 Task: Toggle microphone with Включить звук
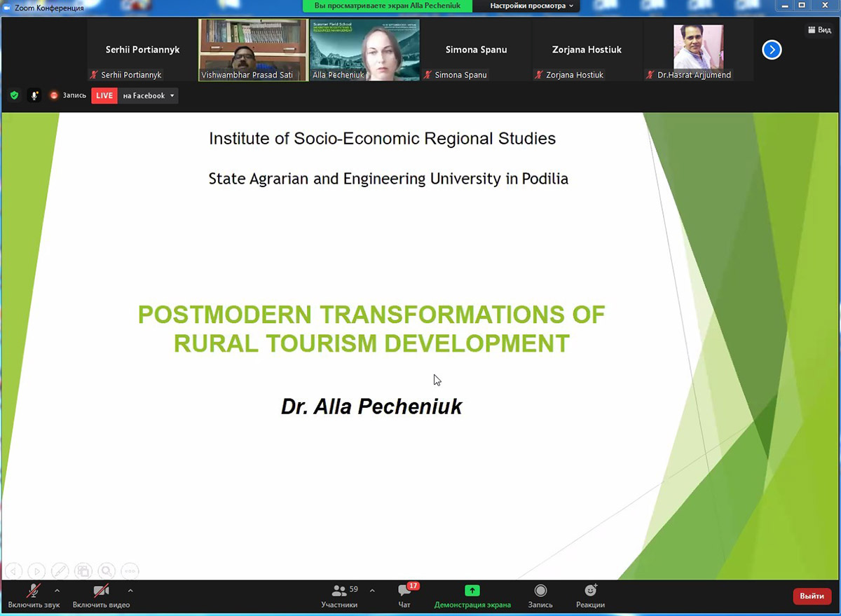tap(34, 596)
